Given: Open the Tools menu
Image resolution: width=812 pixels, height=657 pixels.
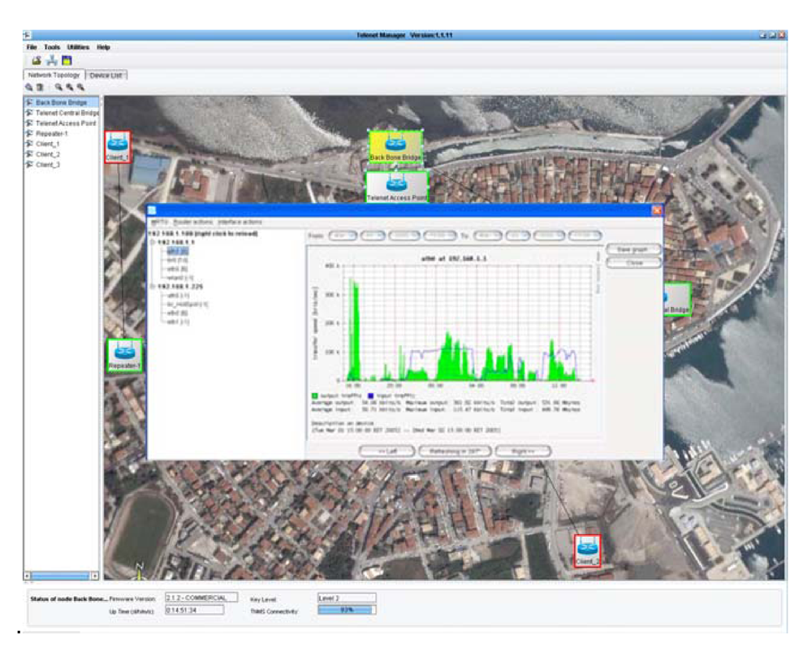Looking at the screenshot, I should 52,48.
